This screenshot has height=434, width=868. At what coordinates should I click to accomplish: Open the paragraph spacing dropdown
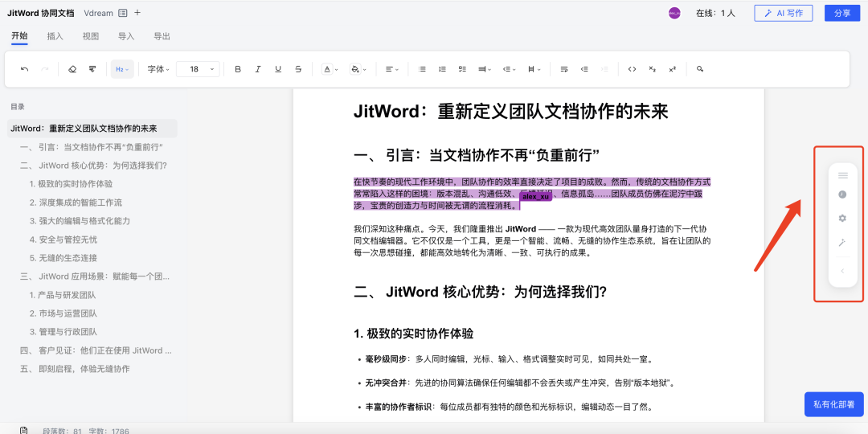coord(534,69)
